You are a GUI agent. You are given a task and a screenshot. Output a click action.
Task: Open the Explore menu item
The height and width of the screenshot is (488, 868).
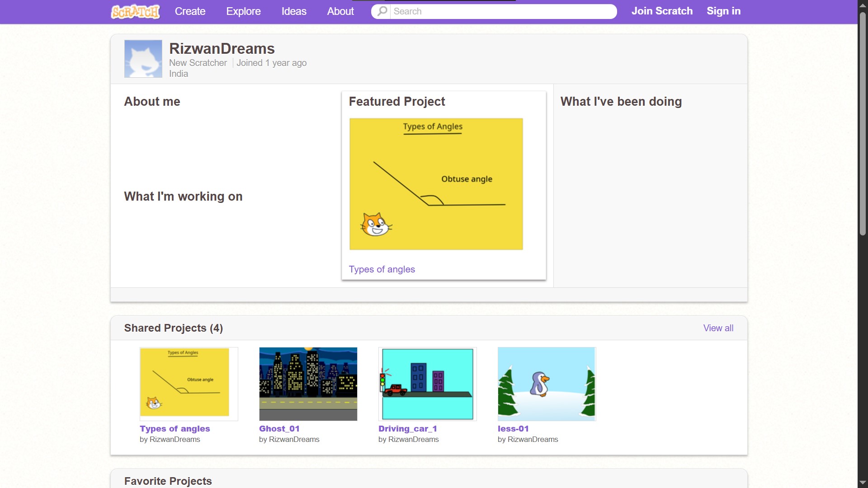[x=243, y=11]
